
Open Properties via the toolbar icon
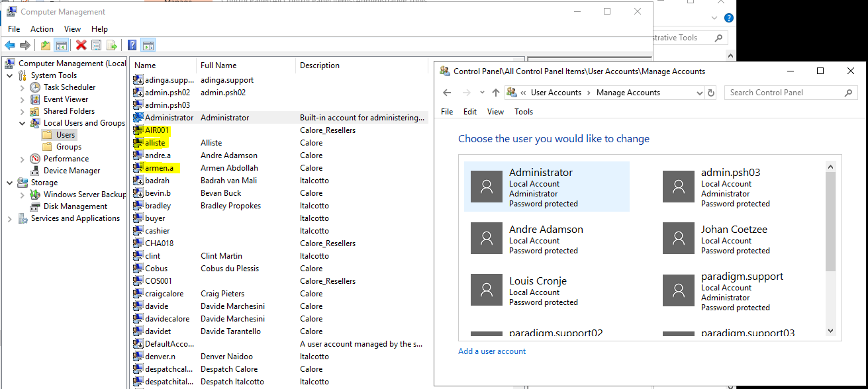point(97,45)
